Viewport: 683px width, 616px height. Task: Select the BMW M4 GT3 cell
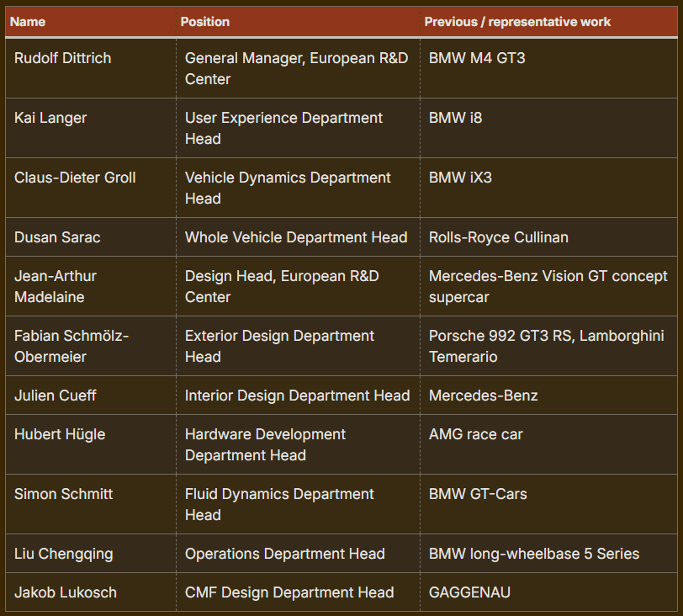tap(548, 68)
